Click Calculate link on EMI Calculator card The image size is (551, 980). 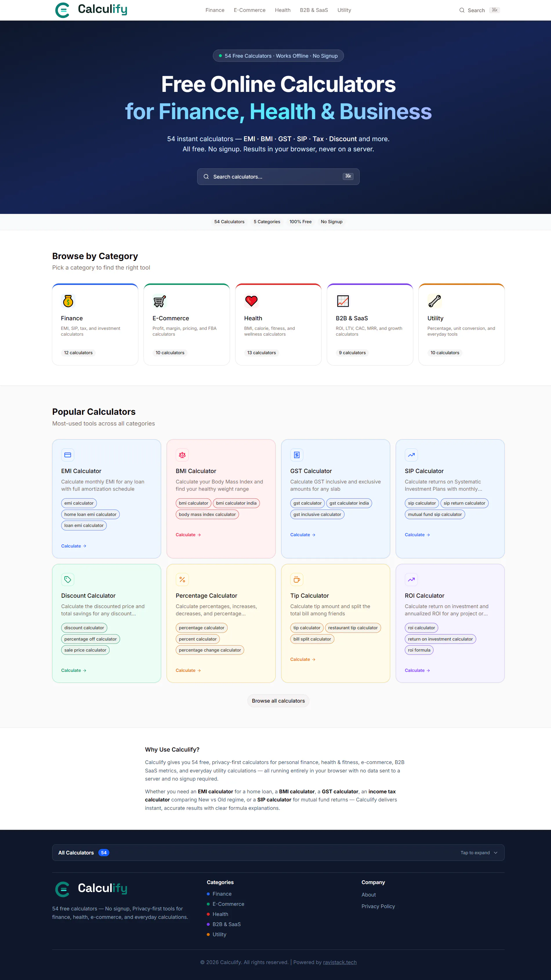coord(74,546)
